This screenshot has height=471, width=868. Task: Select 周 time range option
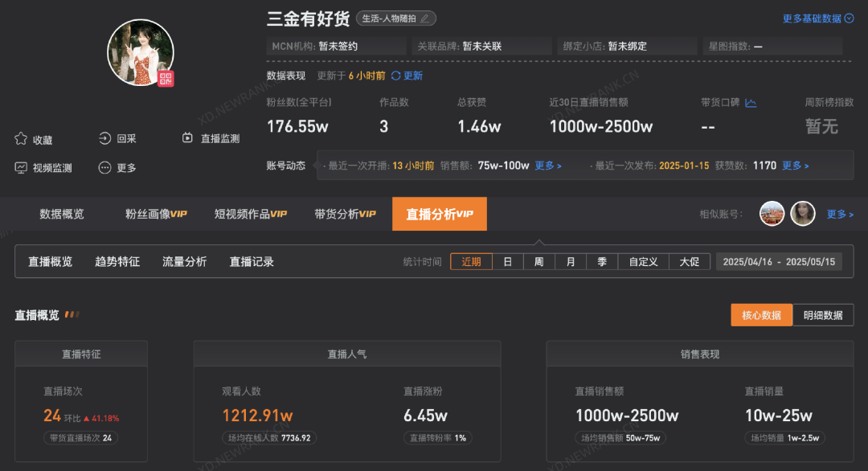[x=538, y=262]
